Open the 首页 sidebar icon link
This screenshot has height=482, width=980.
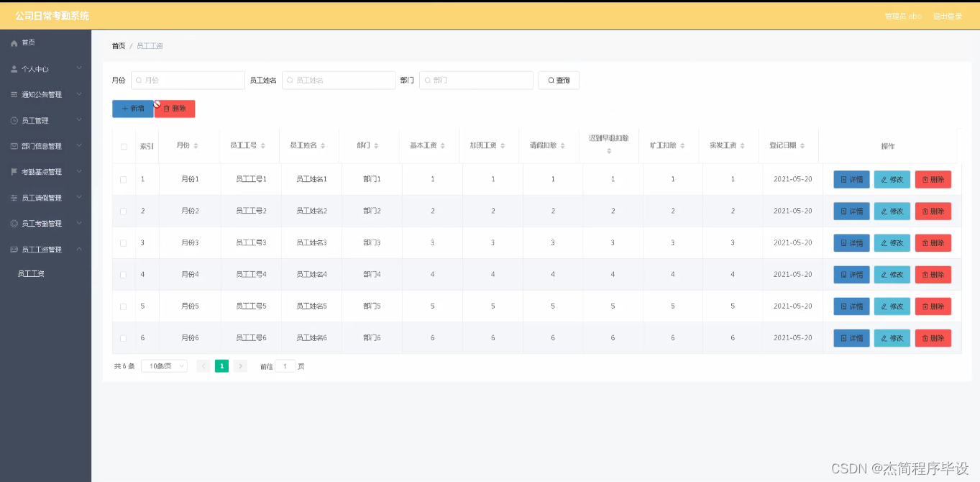pyautogui.click(x=14, y=43)
